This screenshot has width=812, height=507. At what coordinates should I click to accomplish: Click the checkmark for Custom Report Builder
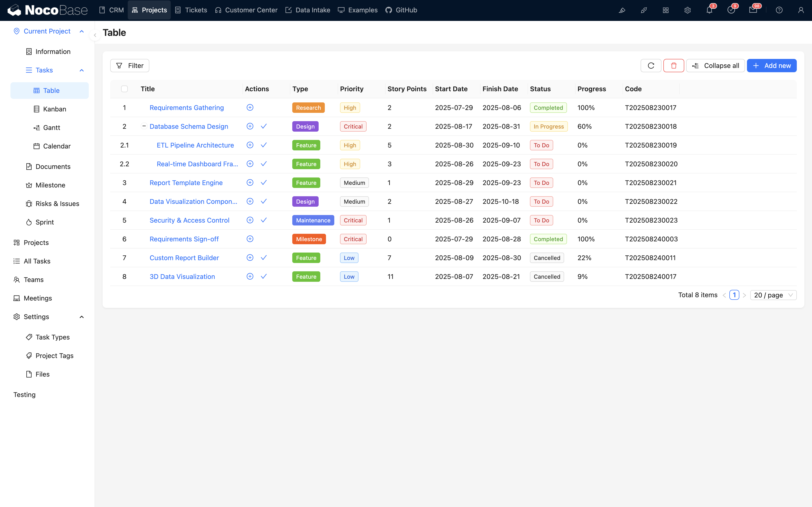tap(264, 258)
